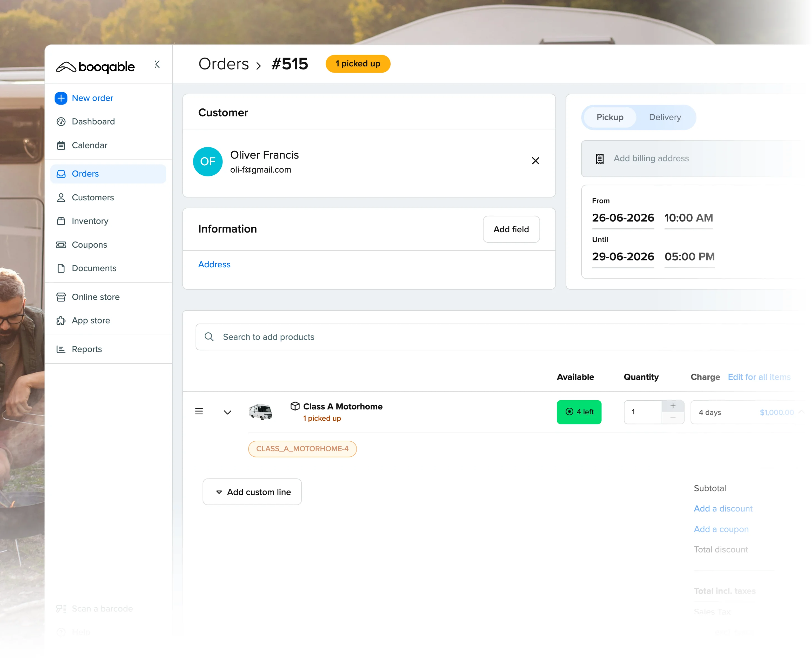Click the Orders breadcrumb
Screen dimensions: 812x667
coord(224,64)
